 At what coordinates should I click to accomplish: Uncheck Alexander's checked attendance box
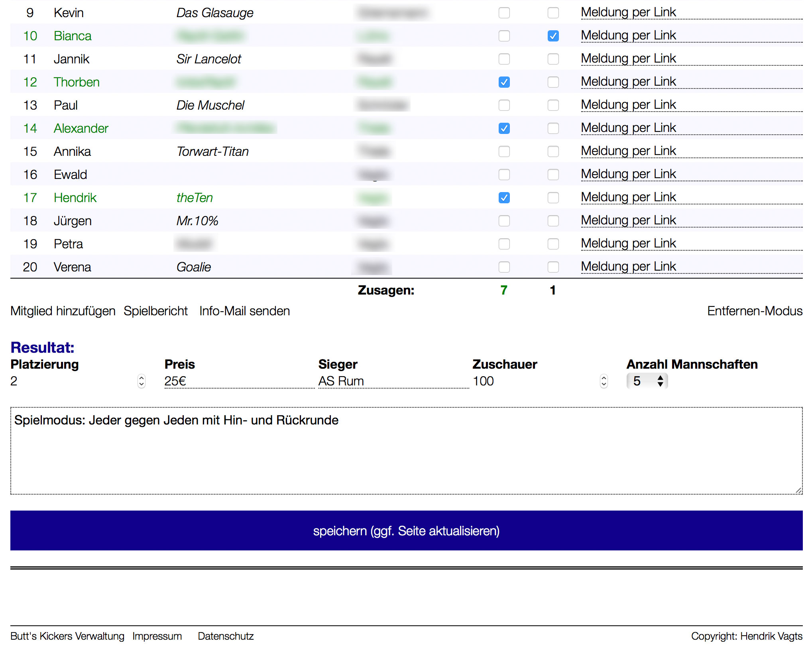coord(504,128)
